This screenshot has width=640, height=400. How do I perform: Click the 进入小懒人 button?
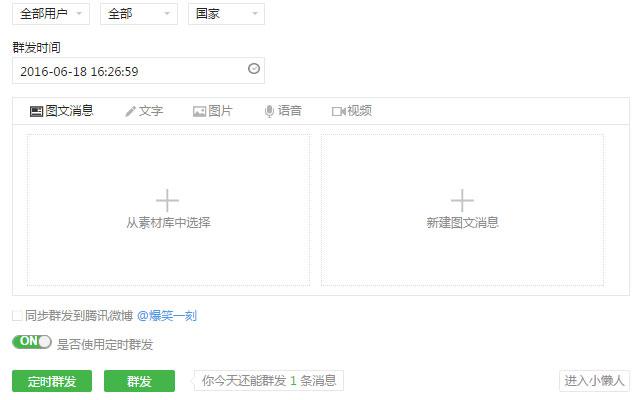[594, 380]
